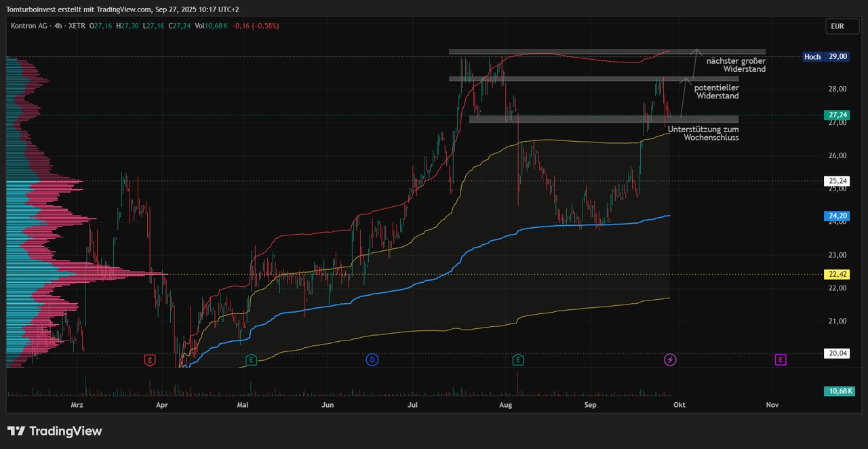The height and width of the screenshot is (449, 868).
Task: Click the green earnings marker at Mai
Action: 251,359
